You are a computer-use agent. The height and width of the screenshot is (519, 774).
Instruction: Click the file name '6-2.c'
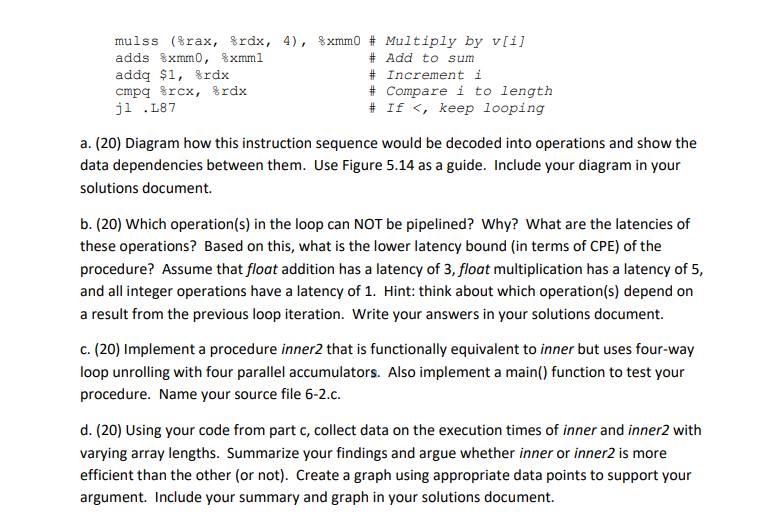[x=323, y=395]
